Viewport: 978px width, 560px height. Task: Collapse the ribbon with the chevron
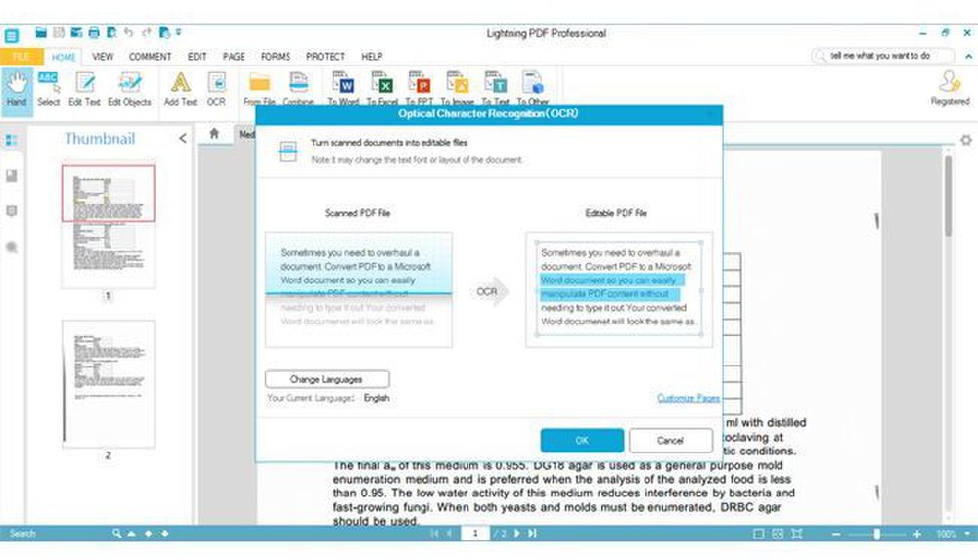click(x=968, y=56)
